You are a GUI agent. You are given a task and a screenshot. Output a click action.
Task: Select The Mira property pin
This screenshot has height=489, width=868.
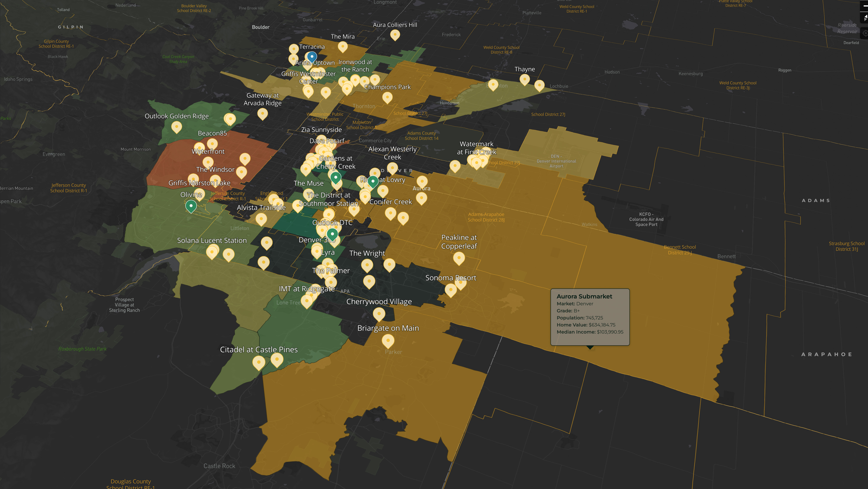pyautogui.click(x=343, y=46)
